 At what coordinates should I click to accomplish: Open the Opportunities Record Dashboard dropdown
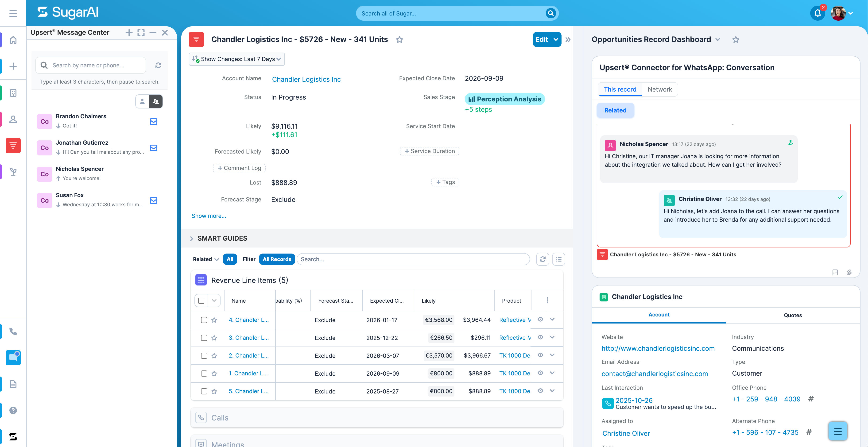click(718, 39)
